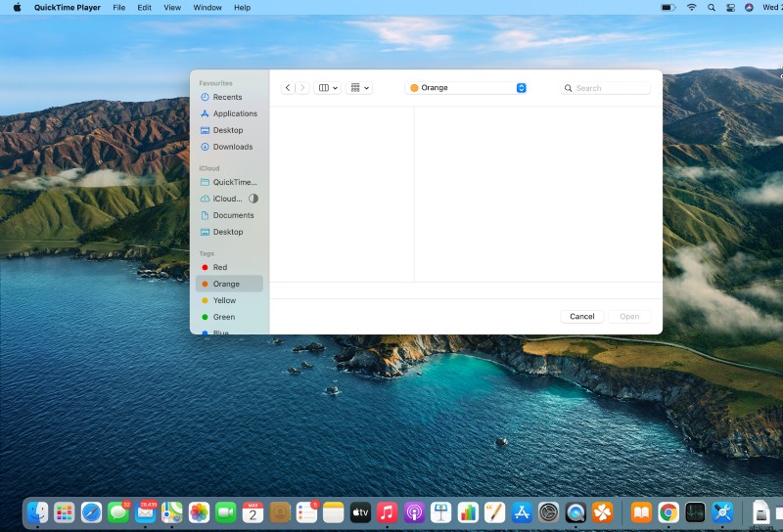Open the group-by grid options dropdown
The height and width of the screenshot is (532, 783).
(359, 88)
